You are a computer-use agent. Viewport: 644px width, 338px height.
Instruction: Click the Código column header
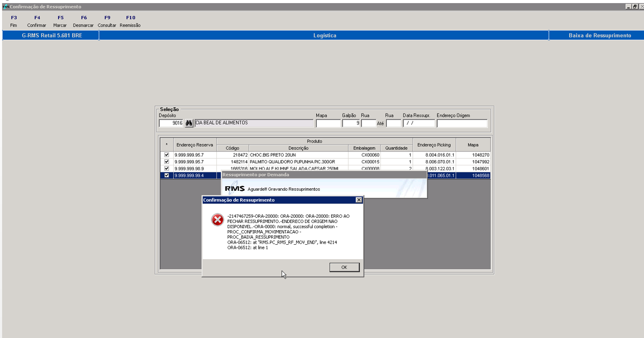point(232,148)
